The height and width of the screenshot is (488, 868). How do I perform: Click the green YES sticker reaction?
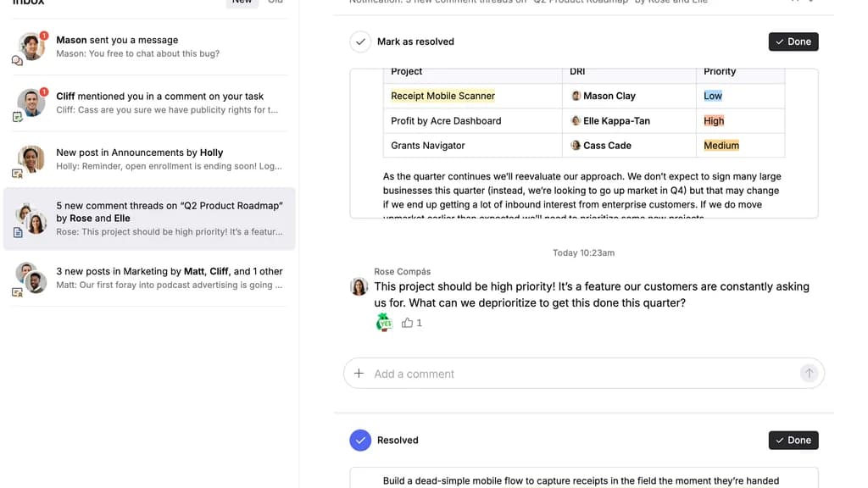(x=384, y=323)
